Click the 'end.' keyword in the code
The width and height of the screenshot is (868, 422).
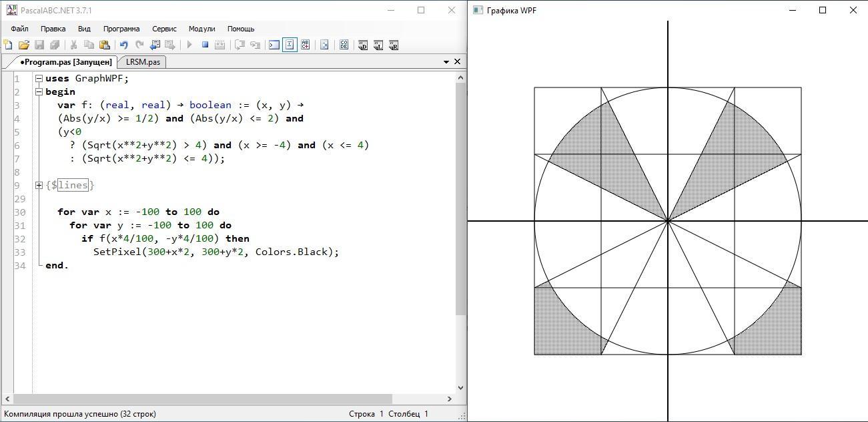(x=57, y=265)
